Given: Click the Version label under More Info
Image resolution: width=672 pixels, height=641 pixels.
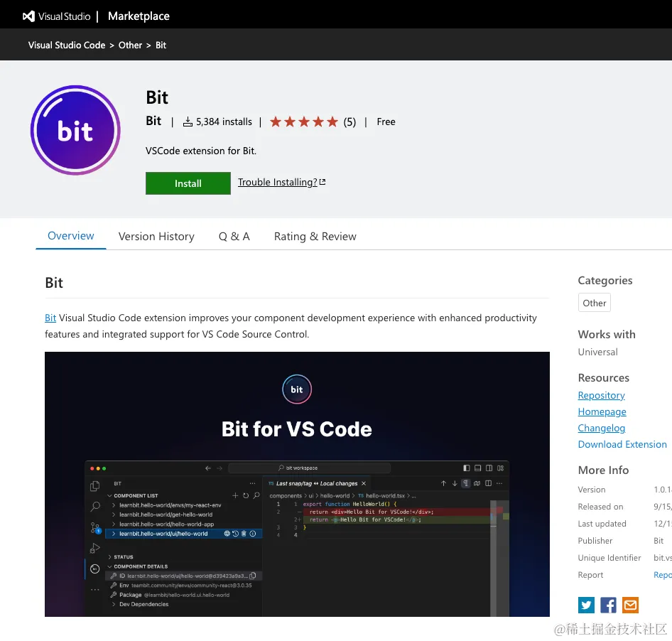Looking at the screenshot, I should tap(592, 490).
